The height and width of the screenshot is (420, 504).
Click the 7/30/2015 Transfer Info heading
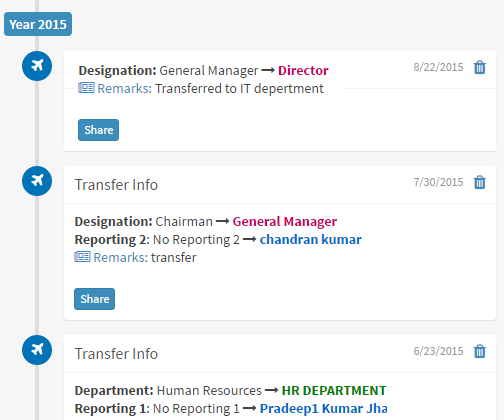click(x=116, y=185)
